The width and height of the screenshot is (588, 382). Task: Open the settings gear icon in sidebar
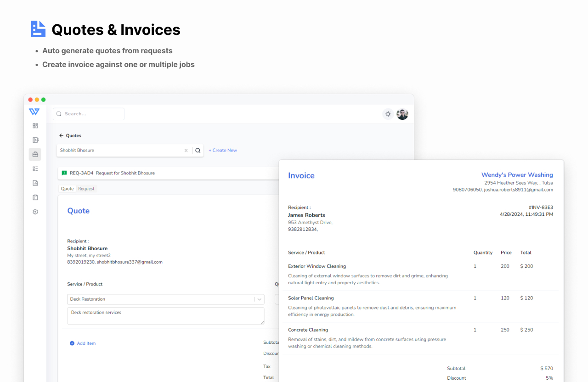pos(35,212)
